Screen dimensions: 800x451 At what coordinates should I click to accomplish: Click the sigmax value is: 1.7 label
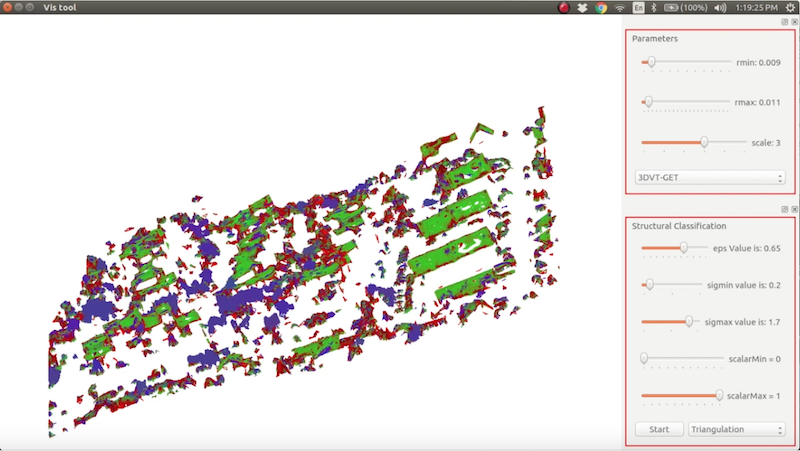pyautogui.click(x=742, y=322)
